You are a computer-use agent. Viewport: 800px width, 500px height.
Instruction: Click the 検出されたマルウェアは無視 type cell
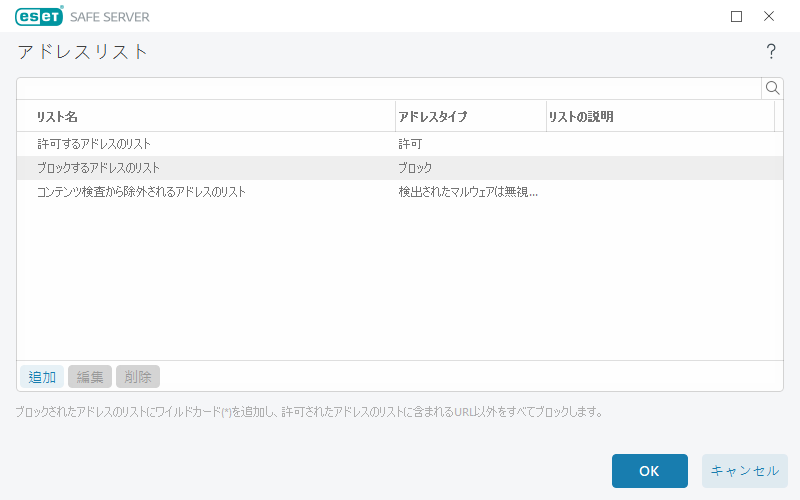(468, 192)
